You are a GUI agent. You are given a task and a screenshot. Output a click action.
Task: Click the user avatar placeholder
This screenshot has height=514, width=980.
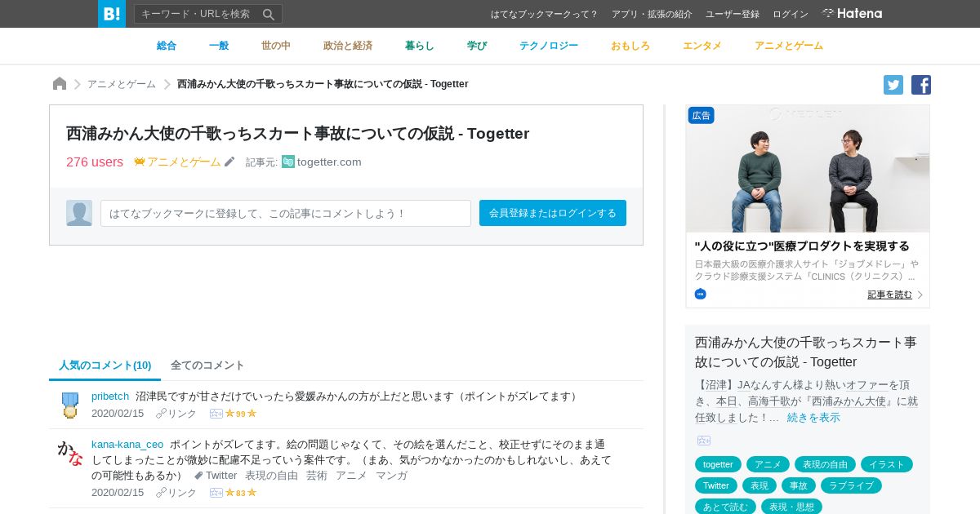(79, 213)
